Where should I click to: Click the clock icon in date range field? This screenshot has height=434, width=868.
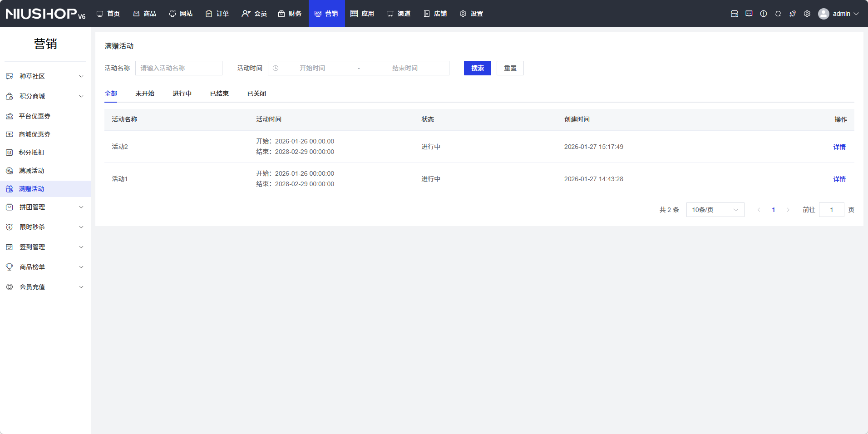point(276,68)
